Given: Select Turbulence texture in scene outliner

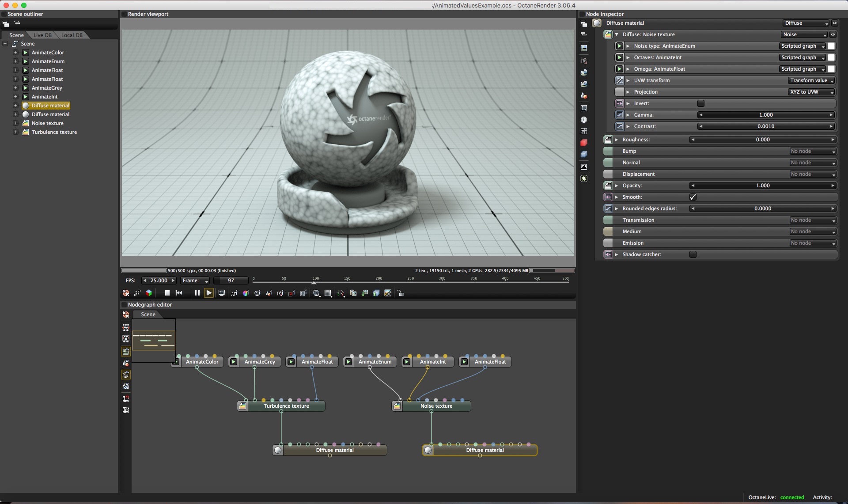Looking at the screenshot, I should click(x=54, y=132).
